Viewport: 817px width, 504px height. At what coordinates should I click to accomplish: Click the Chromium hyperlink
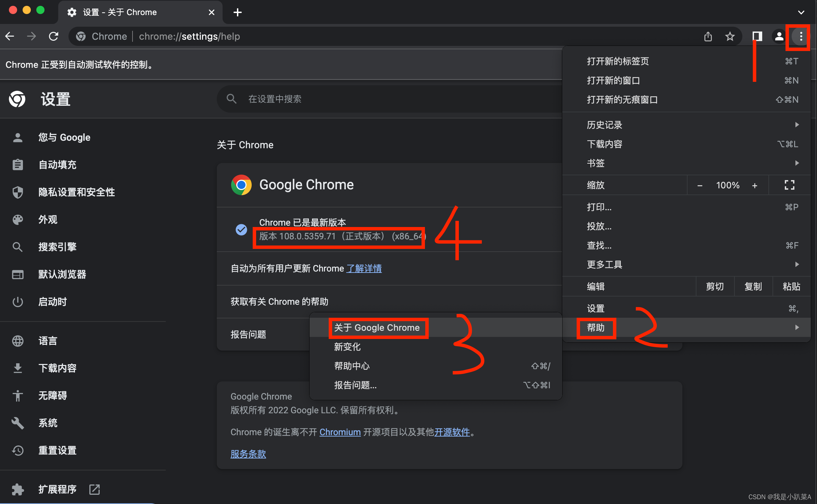coord(340,432)
